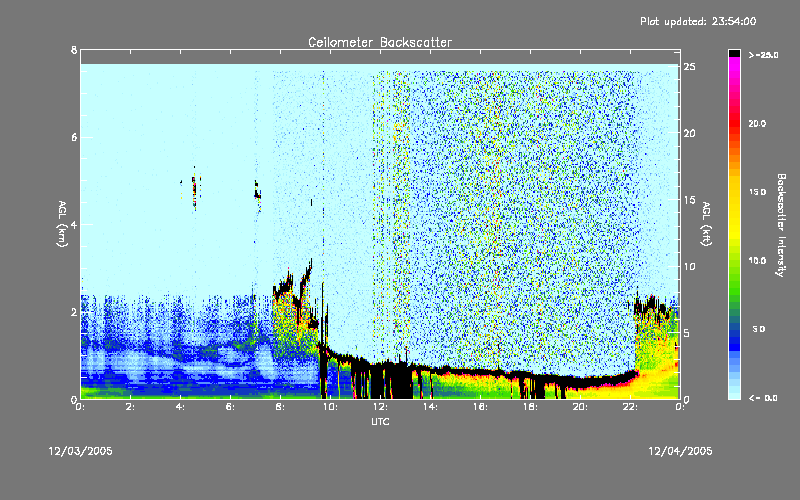Click the 15 tick on kft axis
The width and height of the screenshot is (800, 500).
click(689, 200)
